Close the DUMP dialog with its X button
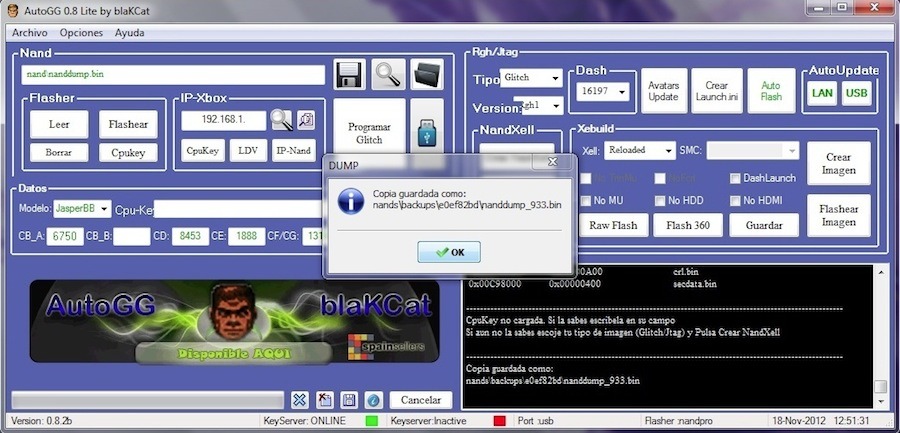Viewport: 900px width, 433px height. point(552,162)
